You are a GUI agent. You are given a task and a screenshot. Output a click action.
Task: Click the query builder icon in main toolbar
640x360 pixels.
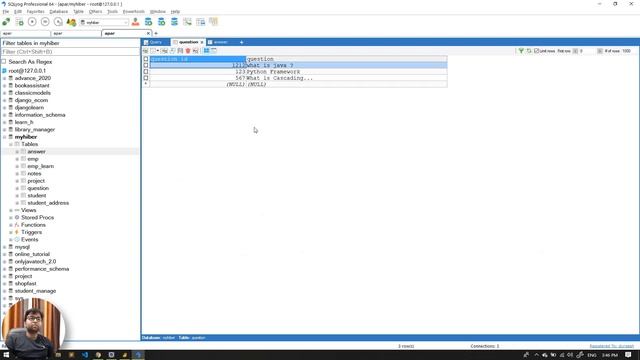187,22
